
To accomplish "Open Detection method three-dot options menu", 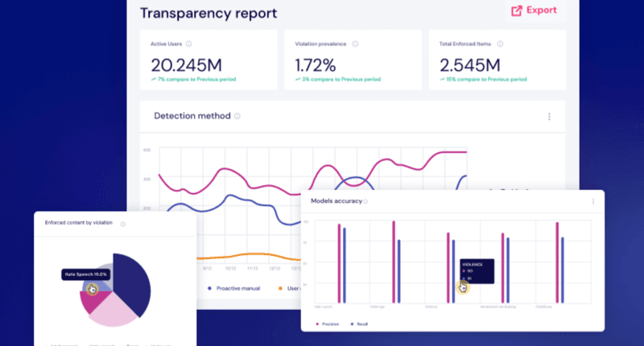I will click(549, 117).
